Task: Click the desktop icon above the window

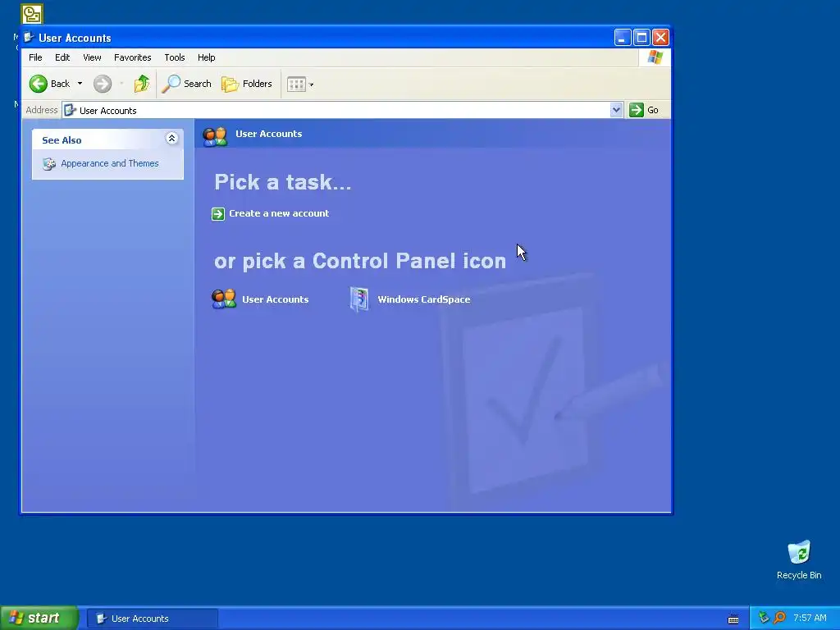Action: point(32,14)
